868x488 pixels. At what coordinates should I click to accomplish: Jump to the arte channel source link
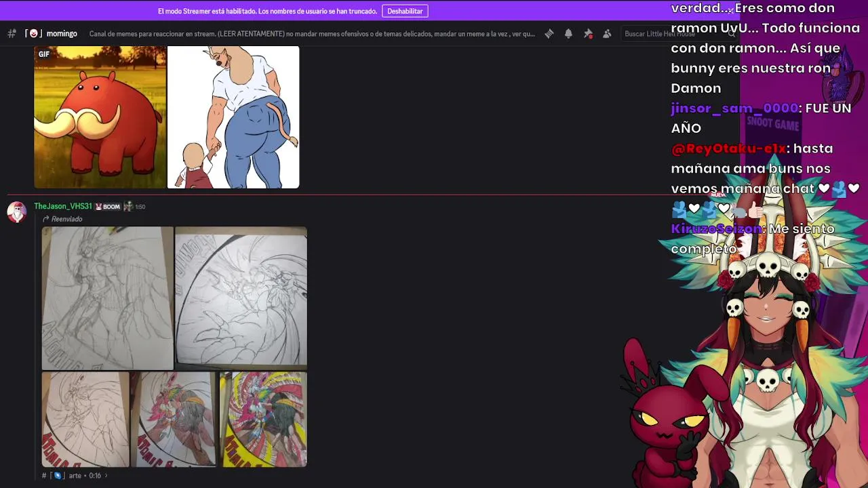(x=71, y=475)
